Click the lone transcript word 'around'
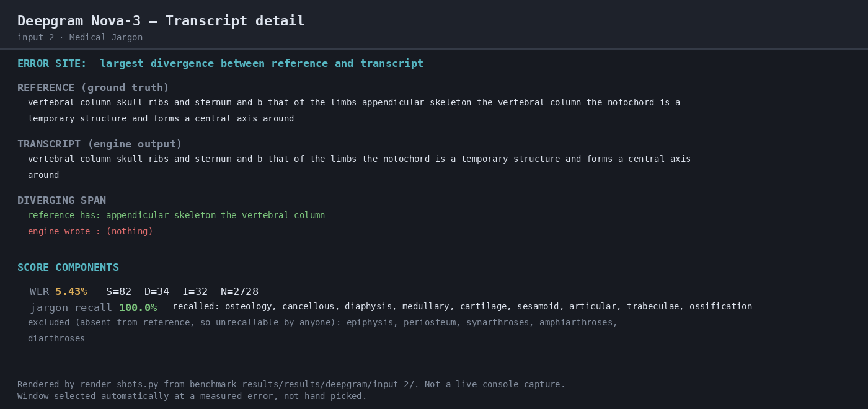This screenshot has height=409, width=868. coord(43,175)
